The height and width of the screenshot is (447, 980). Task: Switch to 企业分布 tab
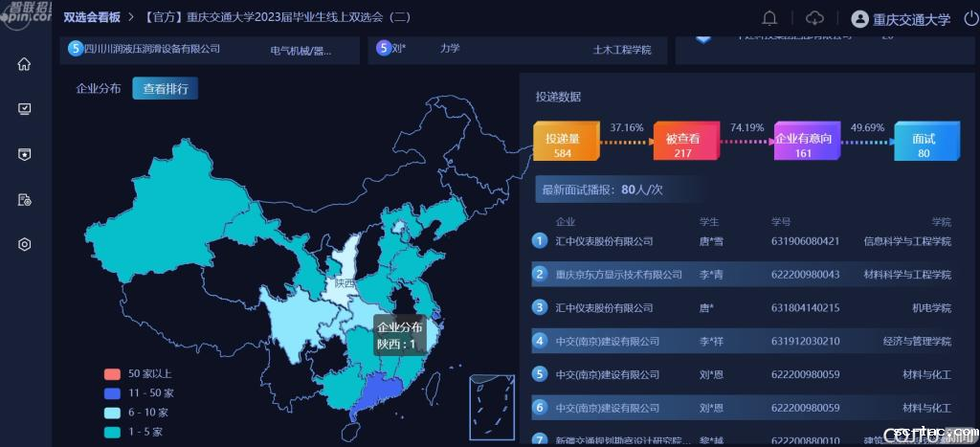[99, 89]
